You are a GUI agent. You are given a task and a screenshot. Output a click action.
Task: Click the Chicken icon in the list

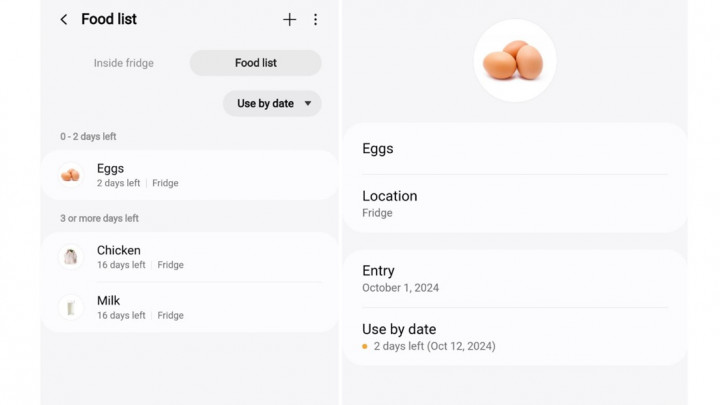pyautogui.click(x=70, y=257)
